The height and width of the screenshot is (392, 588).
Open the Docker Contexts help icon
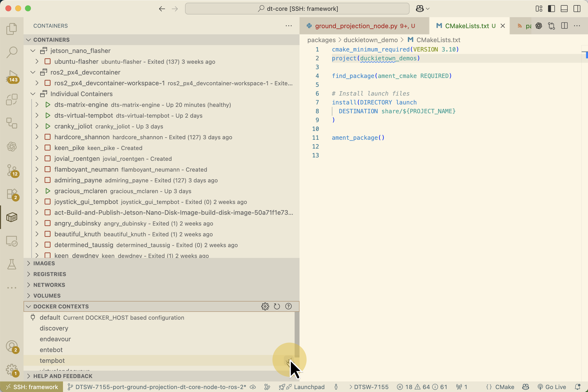(288, 306)
